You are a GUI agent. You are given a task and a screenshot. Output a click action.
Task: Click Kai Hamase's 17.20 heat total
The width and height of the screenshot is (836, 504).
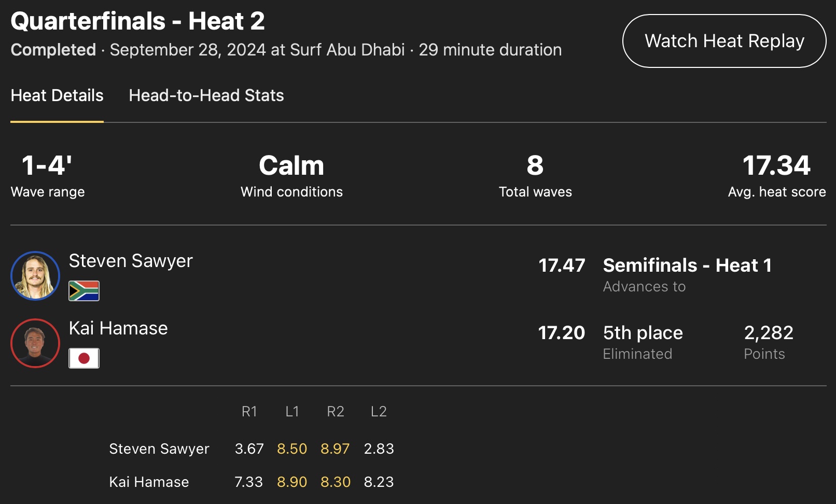coord(562,333)
